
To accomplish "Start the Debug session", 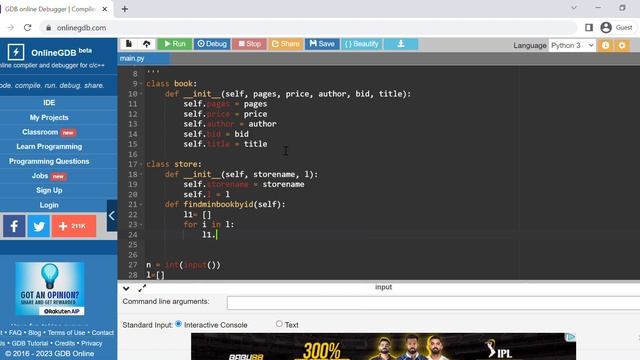I will click(212, 44).
